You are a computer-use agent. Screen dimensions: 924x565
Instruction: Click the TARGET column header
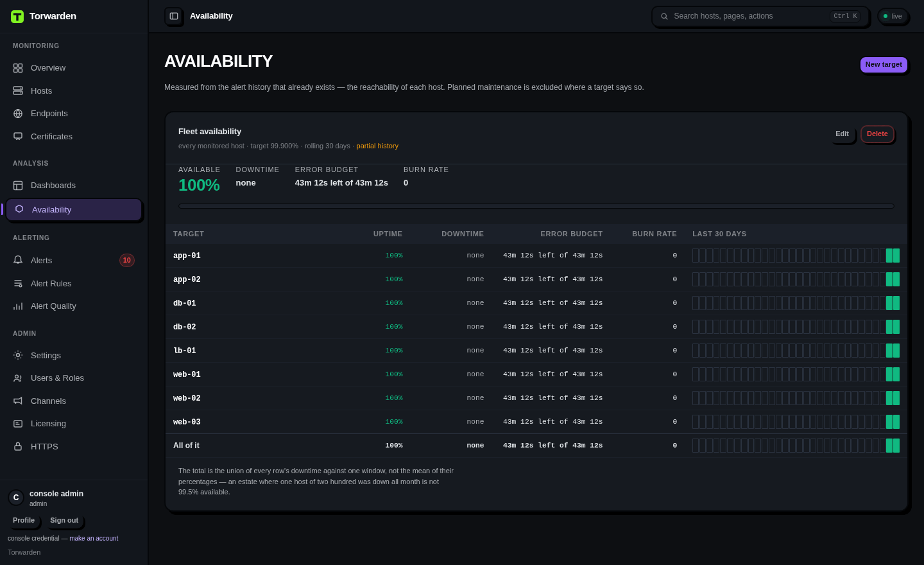pyautogui.click(x=189, y=234)
